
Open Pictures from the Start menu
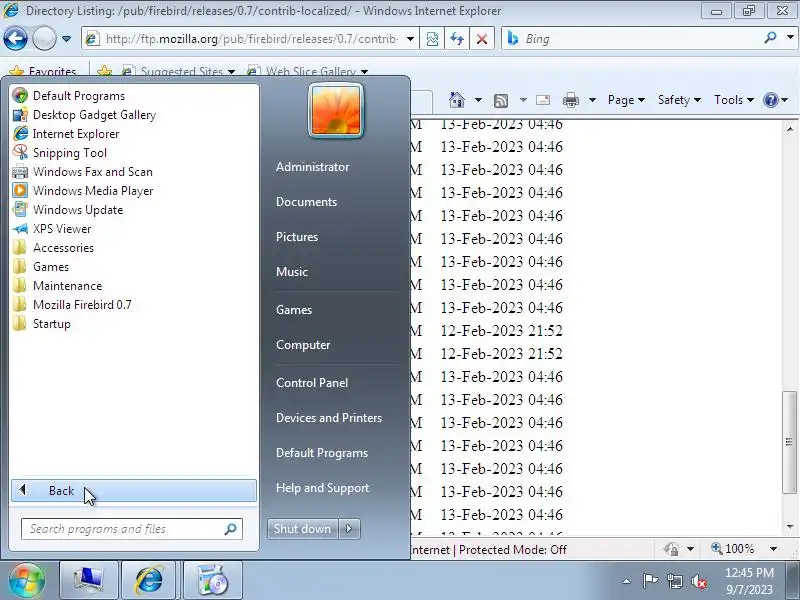(x=297, y=237)
